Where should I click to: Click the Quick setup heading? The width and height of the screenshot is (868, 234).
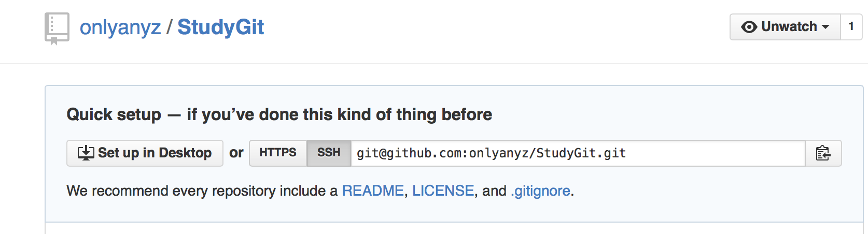click(279, 114)
